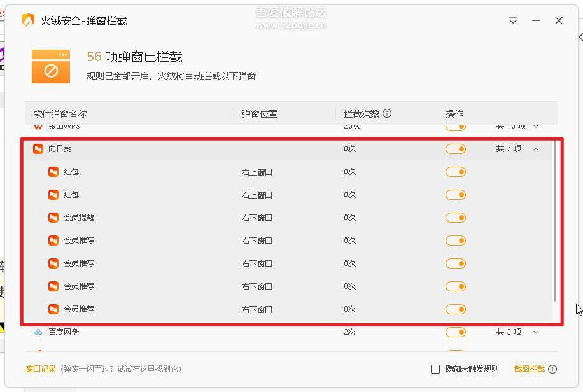Open the 窗口记录 link
Screen dimensions: 583x392
(x=41, y=369)
